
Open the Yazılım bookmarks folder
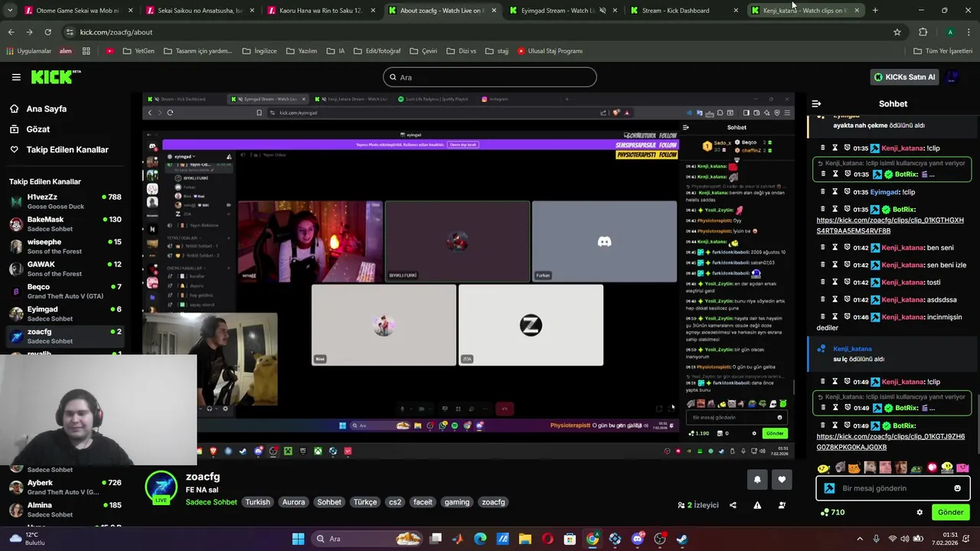coord(301,51)
